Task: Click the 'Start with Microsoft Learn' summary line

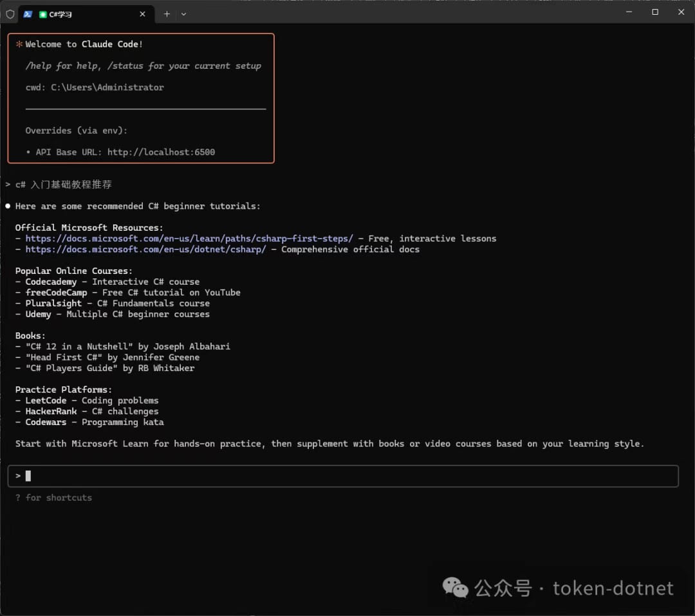Action: click(329, 444)
